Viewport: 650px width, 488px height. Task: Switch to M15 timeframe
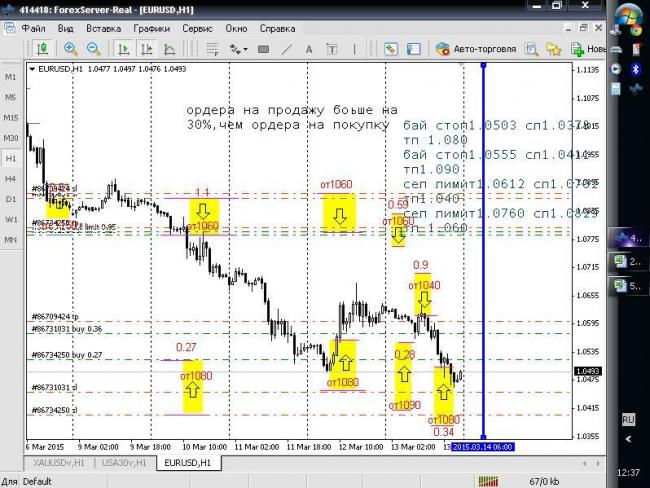(10, 117)
